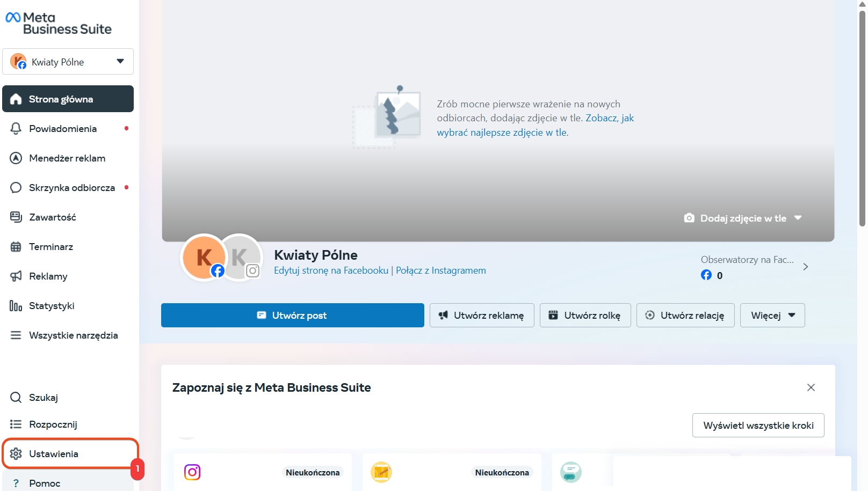Click the Facebook icon by follower count
This screenshot has height=491, width=868.
(x=706, y=275)
